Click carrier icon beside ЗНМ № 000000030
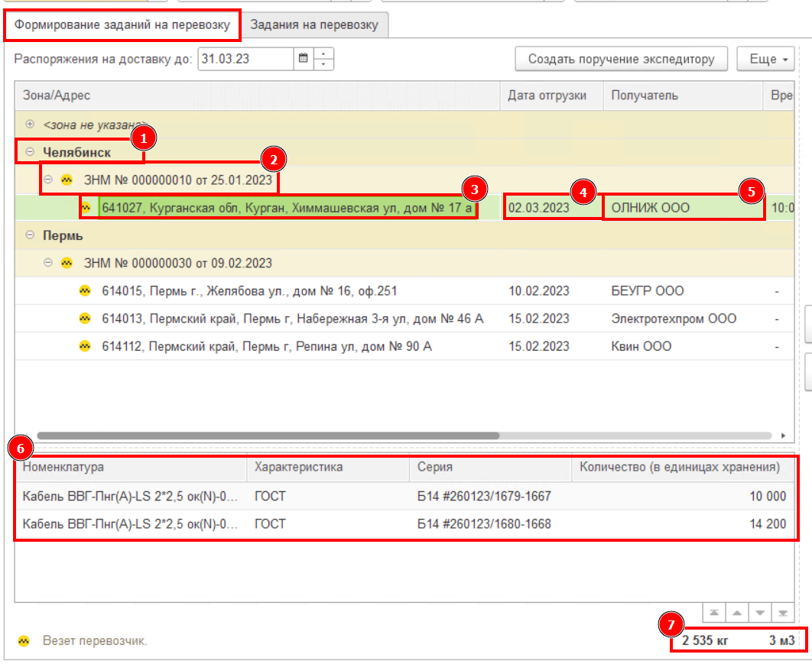The width and height of the screenshot is (812, 664). (67, 263)
